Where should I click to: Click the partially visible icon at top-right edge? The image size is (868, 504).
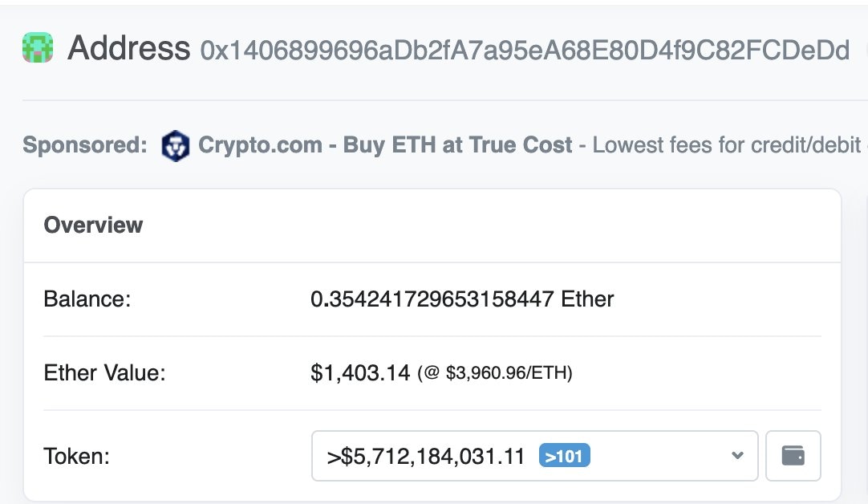tap(864, 51)
